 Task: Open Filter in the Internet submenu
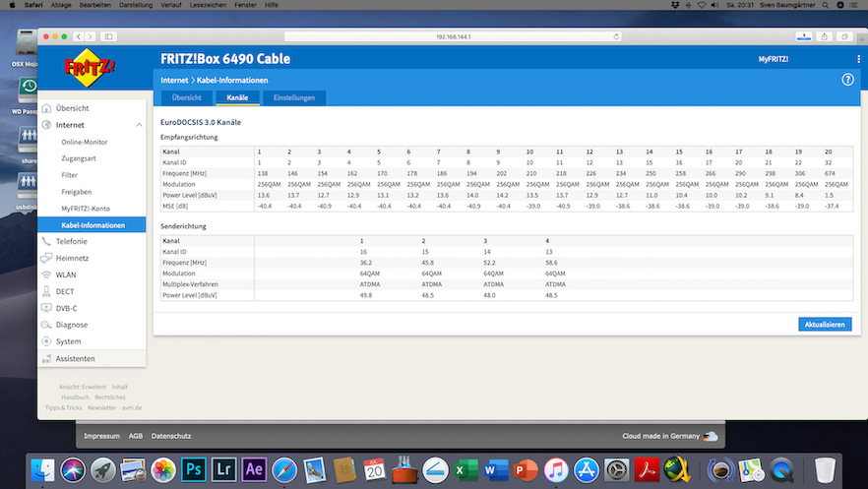click(69, 175)
